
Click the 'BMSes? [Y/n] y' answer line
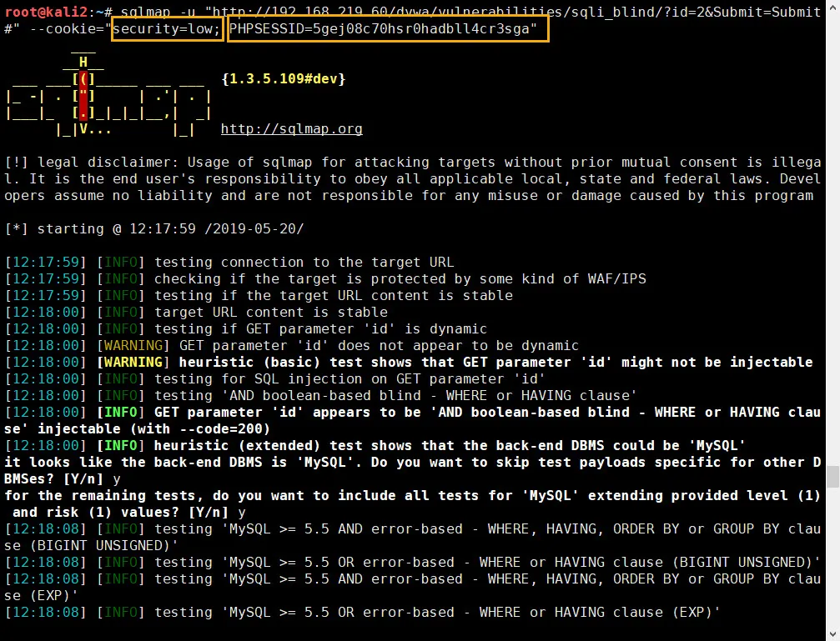pyautogui.click(x=62, y=478)
